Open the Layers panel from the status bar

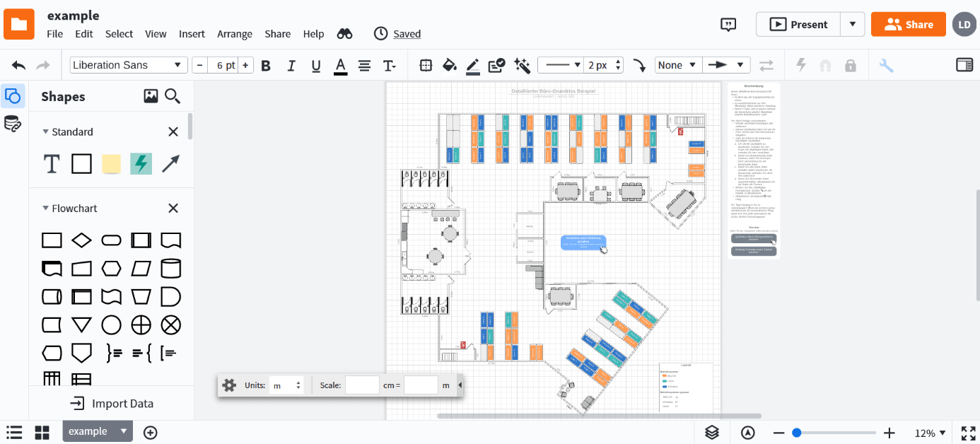[711, 432]
